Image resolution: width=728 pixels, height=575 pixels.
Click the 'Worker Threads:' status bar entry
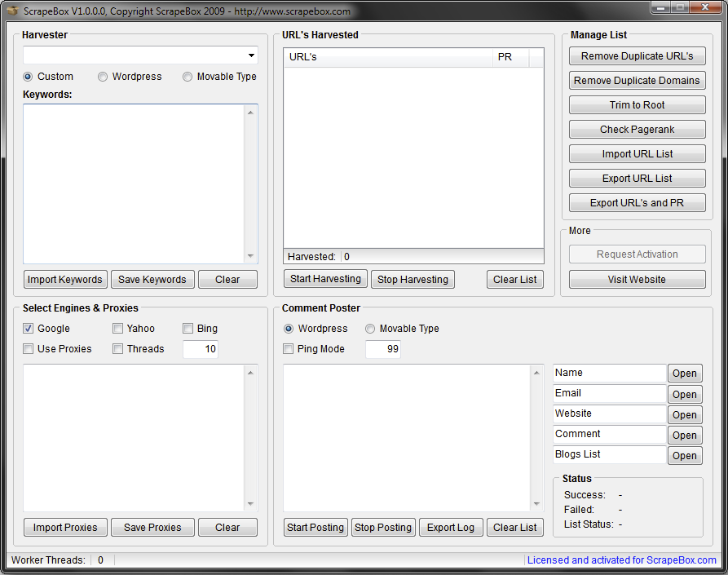tap(48, 560)
